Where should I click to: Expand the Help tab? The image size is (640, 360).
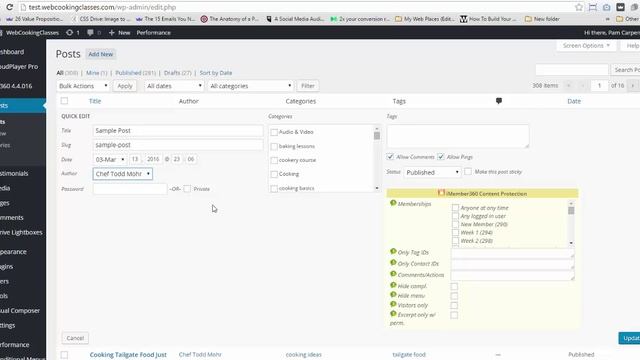click(631, 46)
